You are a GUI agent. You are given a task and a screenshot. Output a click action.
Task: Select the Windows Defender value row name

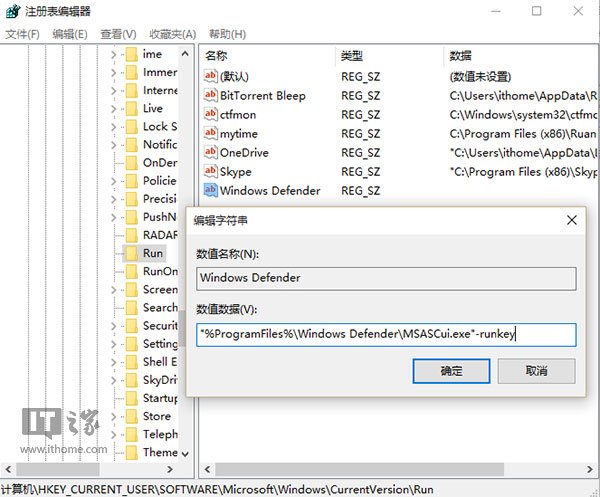(x=270, y=191)
